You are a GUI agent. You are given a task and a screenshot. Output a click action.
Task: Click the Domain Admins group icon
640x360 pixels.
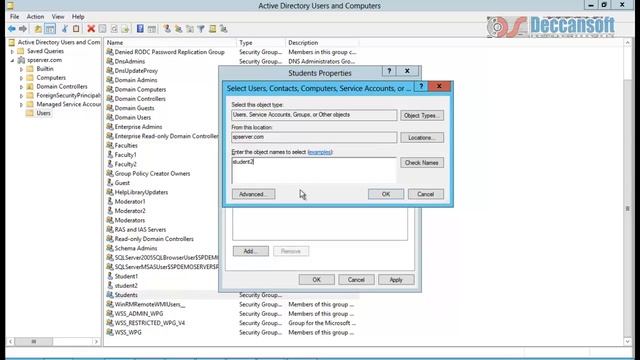click(x=110, y=80)
